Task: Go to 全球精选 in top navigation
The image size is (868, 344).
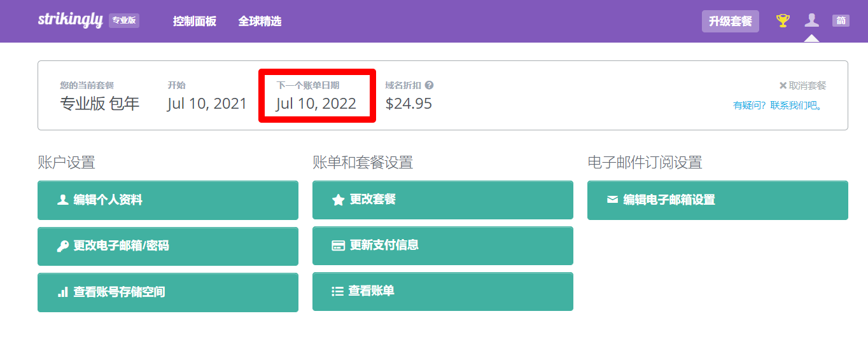Action: pos(260,21)
